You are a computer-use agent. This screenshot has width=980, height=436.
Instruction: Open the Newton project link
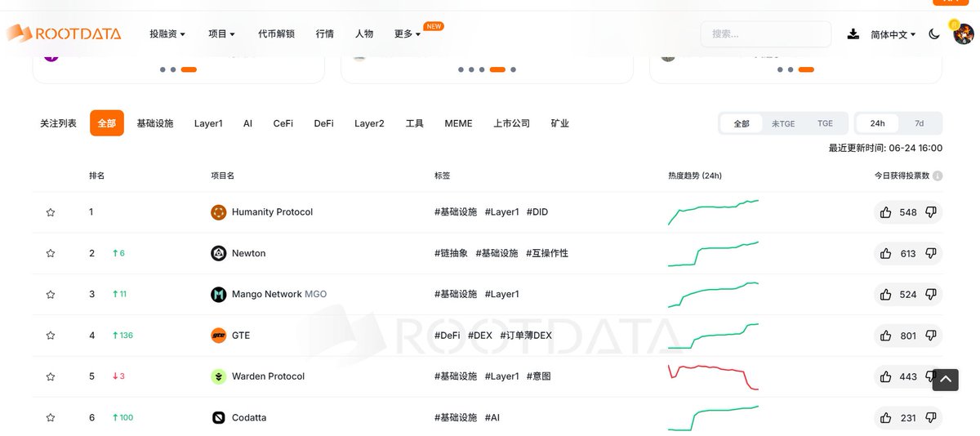(x=249, y=253)
